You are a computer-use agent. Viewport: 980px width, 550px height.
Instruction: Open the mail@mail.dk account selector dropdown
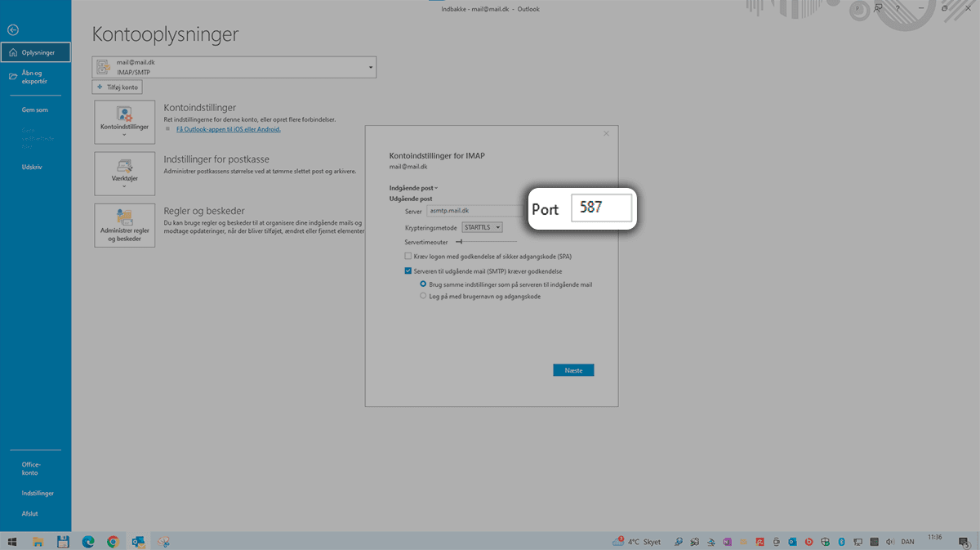[x=235, y=67]
